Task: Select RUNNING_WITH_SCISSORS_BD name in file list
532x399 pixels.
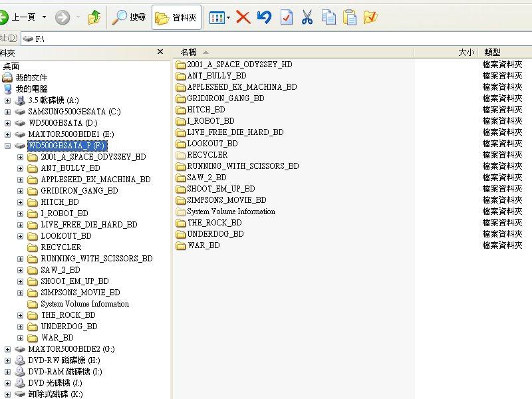Action: [243, 166]
